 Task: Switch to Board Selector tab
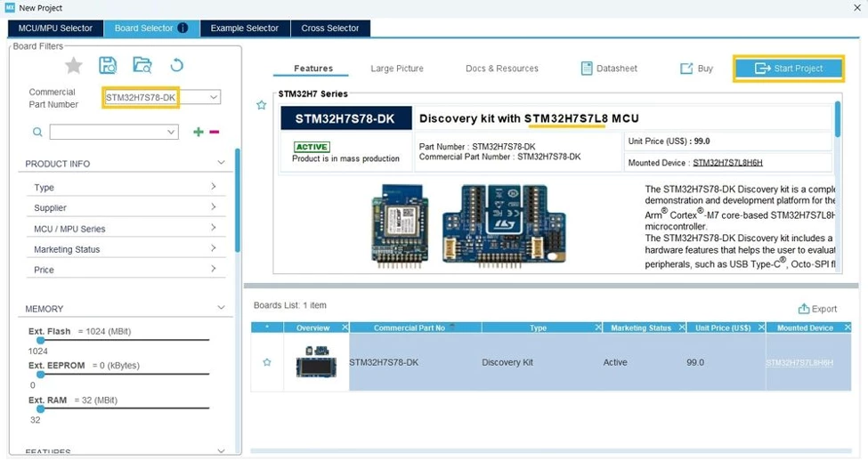point(151,28)
